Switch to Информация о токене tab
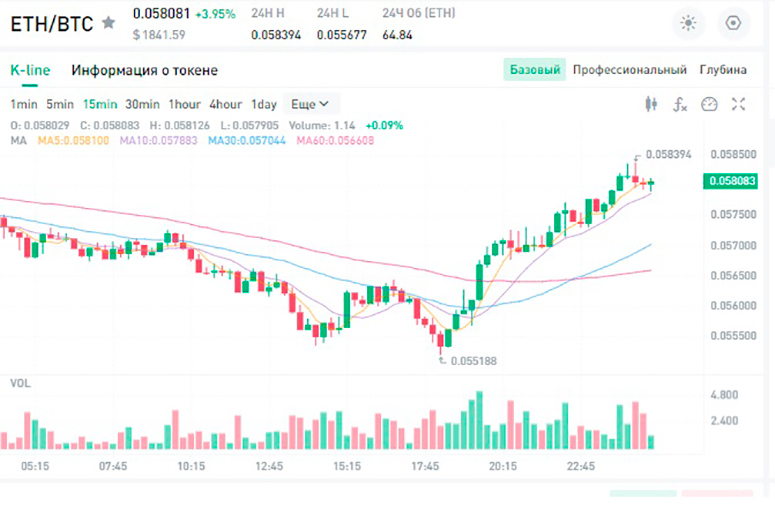 click(x=144, y=70)
